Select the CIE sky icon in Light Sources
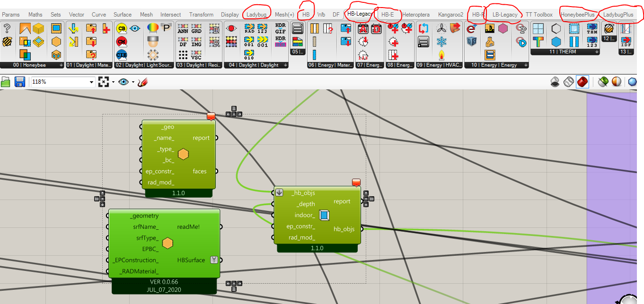 [x=122, y=55]
